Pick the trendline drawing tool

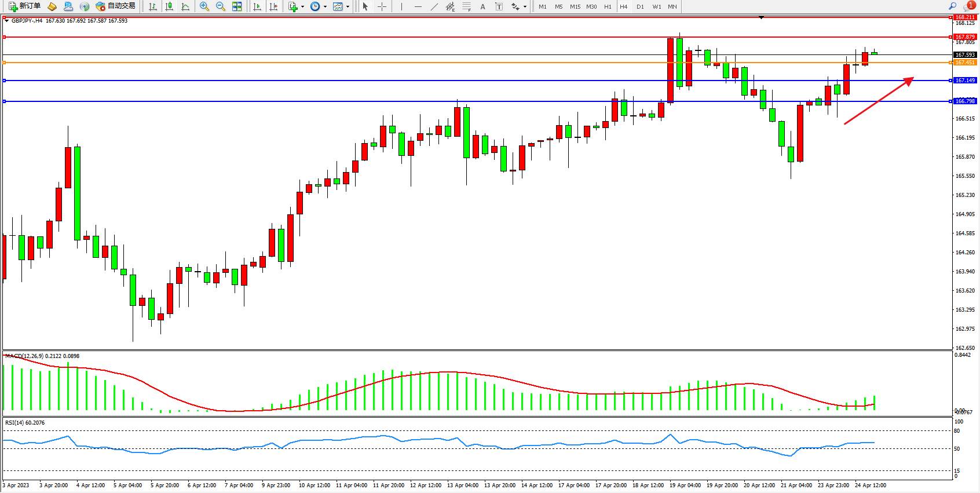tap(434, 7)
